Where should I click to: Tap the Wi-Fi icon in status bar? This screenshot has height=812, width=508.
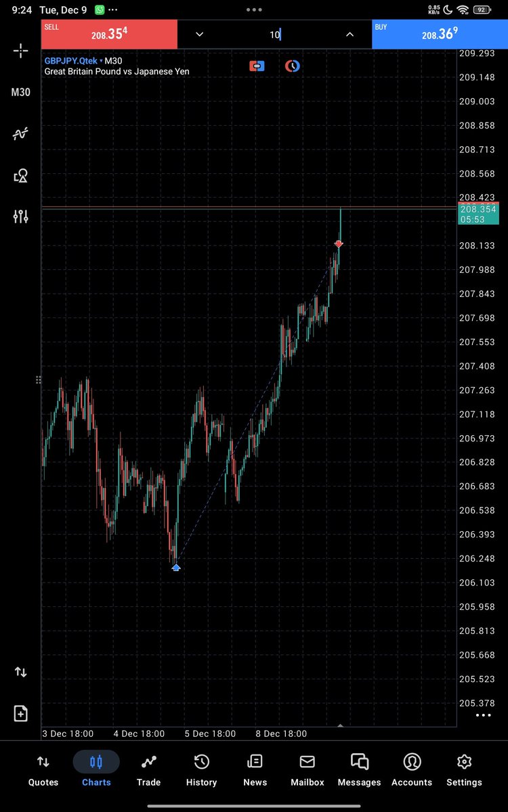click(463, 10)
